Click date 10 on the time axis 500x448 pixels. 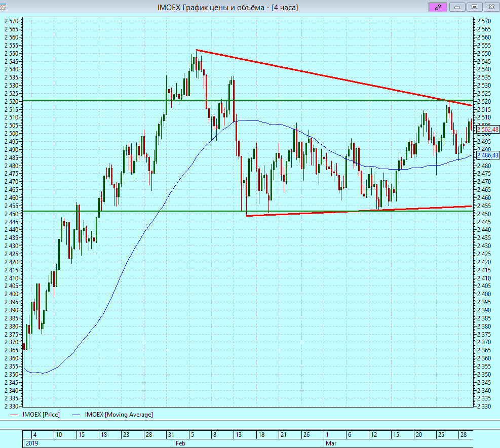(x=59, y=435)
